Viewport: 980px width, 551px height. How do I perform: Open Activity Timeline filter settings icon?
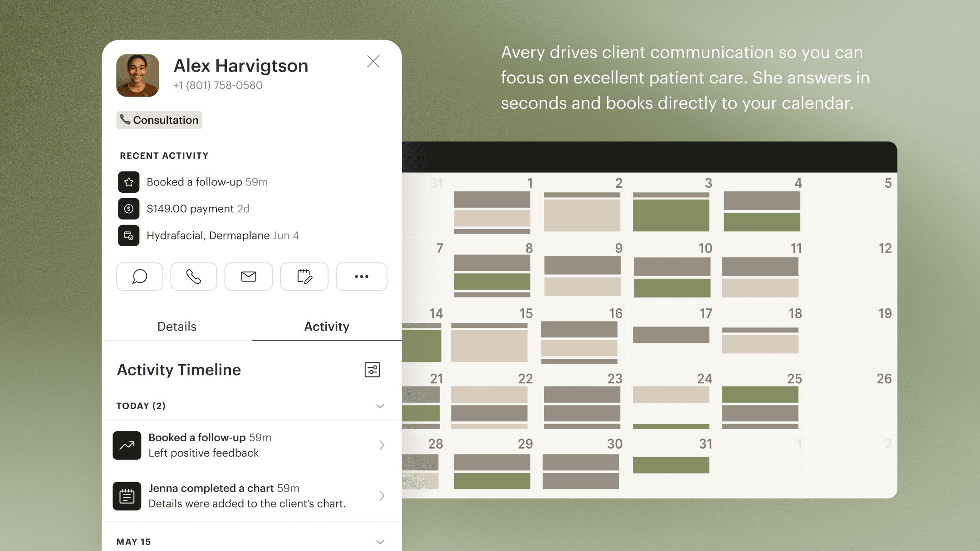[372, 370]
